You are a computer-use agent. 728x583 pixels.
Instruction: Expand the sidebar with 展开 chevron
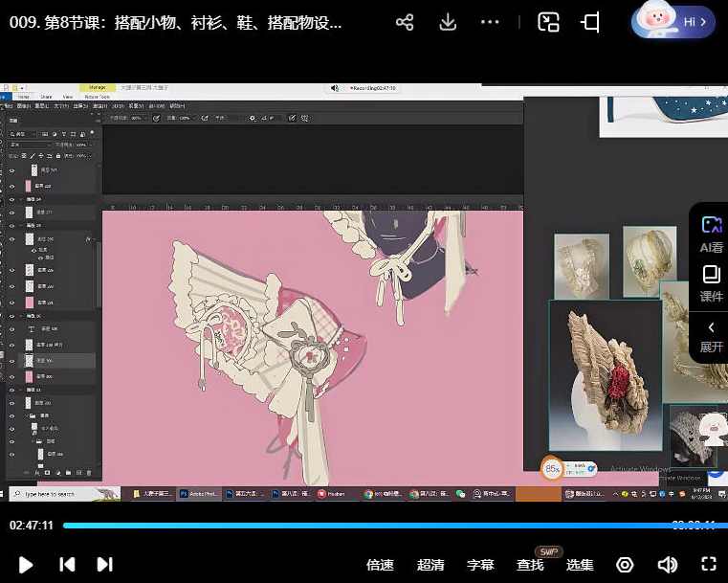coord(711,336)
